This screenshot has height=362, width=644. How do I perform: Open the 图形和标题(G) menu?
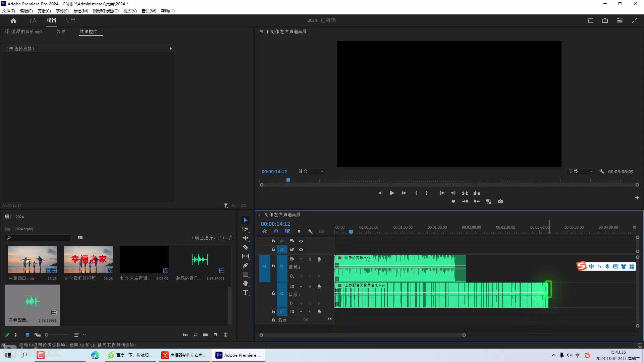click(x=106, y=11)
